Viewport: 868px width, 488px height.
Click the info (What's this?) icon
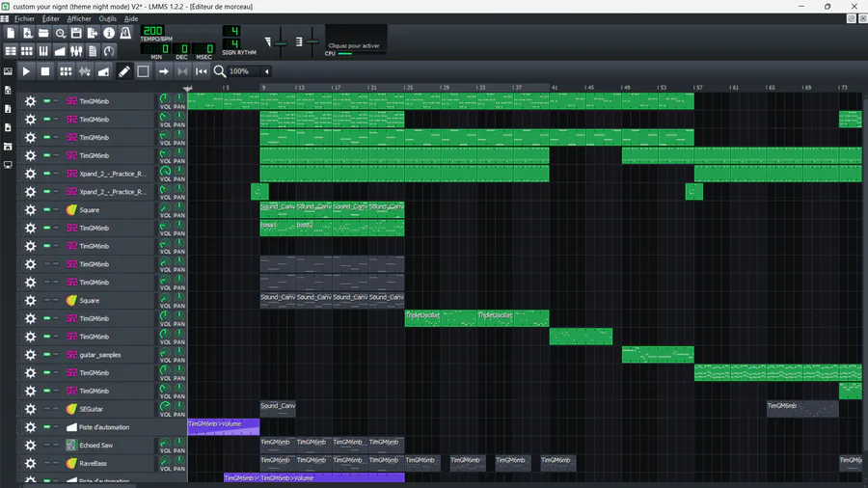[109, 33]
